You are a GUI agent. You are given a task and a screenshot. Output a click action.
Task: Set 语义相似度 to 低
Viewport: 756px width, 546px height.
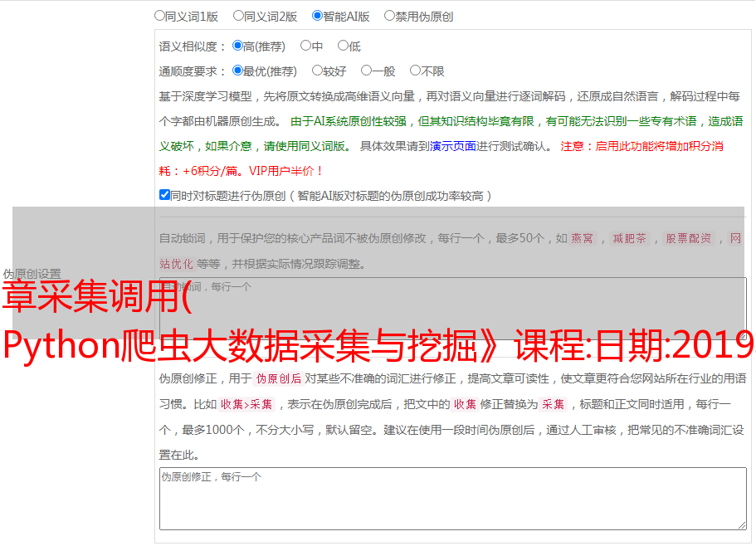[x=343, y=46]
